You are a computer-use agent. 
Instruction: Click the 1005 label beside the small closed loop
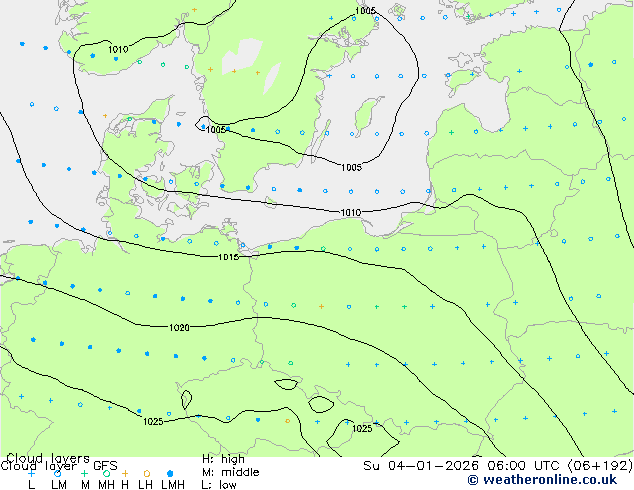(x=216, y=129)
